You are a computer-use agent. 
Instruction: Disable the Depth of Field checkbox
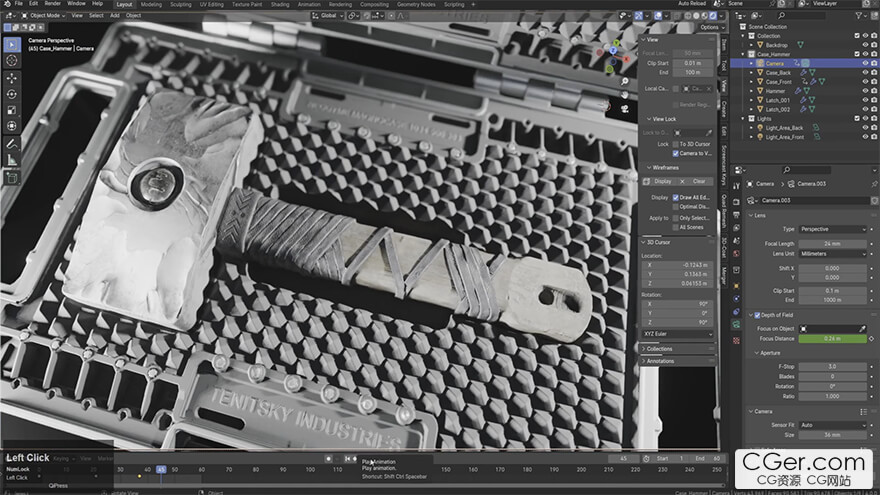click(x=757, y=315)
